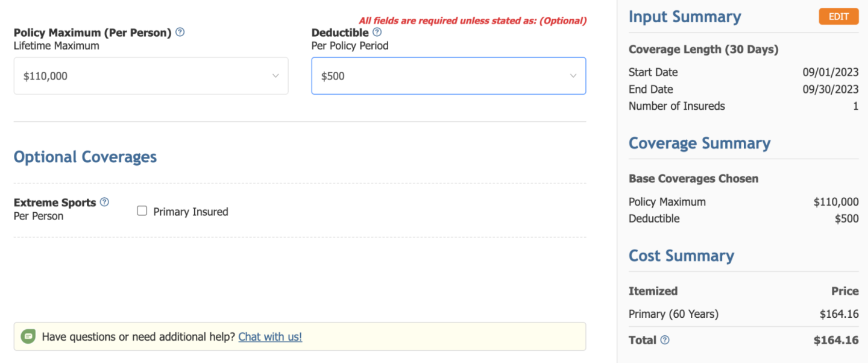868x363 pixels.
Task: Open the Extreme Sports info icon
Action: tap(104, 202)
